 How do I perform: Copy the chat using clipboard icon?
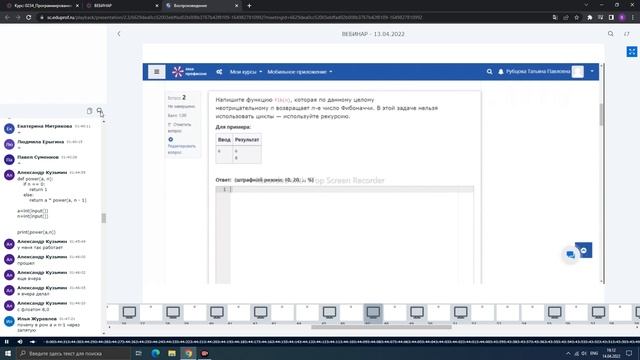pos(89,111)
